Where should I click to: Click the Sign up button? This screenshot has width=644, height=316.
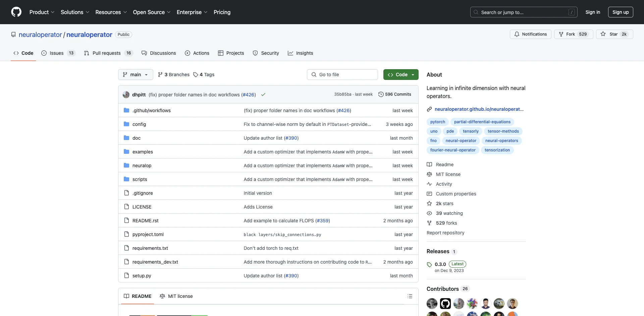(621, 12)
